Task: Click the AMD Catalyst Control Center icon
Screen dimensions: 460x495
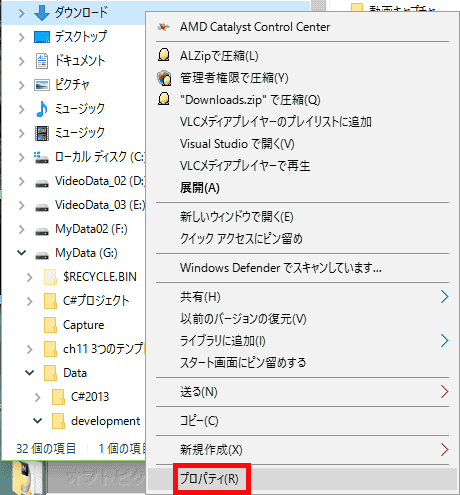Action: click(164, 27)
